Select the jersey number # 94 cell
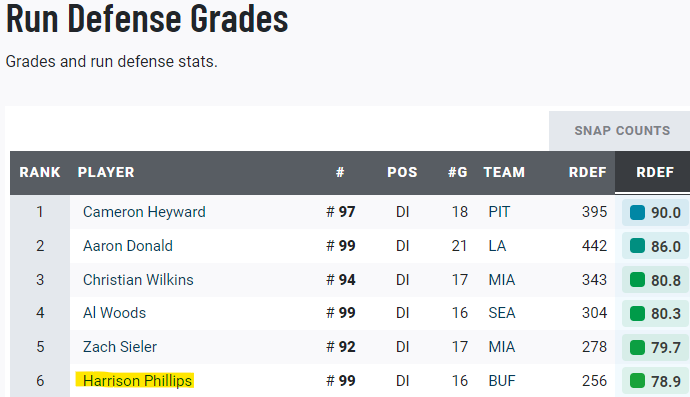690x397 pixels. point(341,279)
